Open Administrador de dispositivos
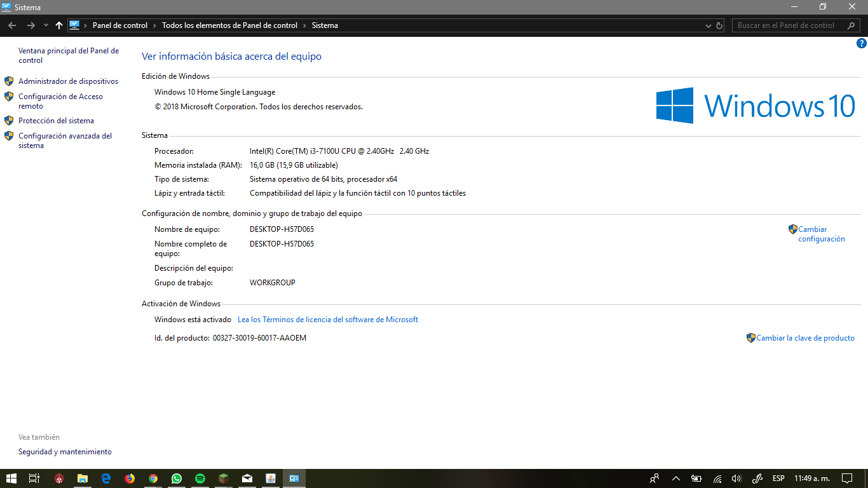Viewport: 868px width, 488px height. point(68,81)
